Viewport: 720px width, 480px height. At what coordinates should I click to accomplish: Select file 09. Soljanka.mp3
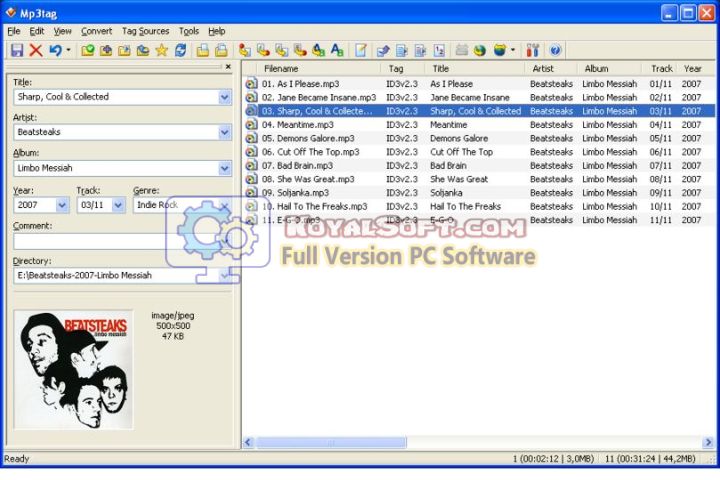coord(295,192)
